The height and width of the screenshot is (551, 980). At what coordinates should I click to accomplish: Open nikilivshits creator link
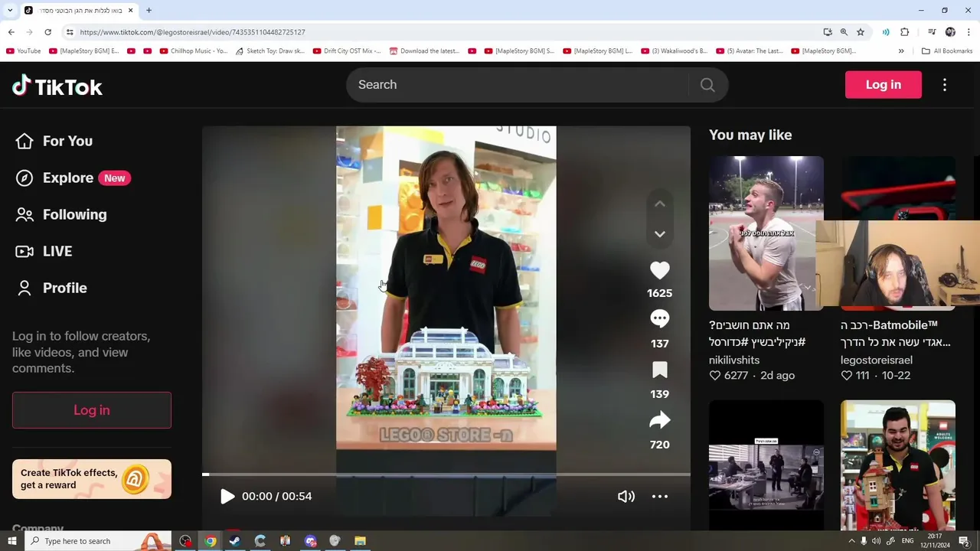click(734, 360)
